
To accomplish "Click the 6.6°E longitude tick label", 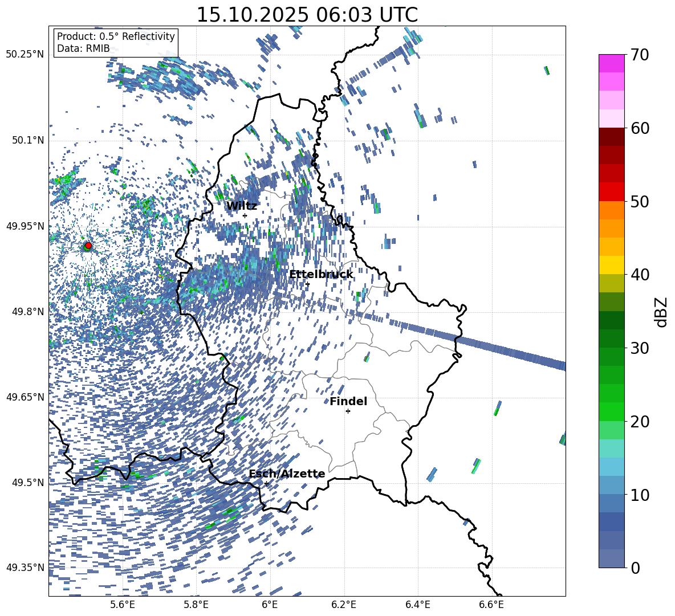I will click(x=491, y=605).
